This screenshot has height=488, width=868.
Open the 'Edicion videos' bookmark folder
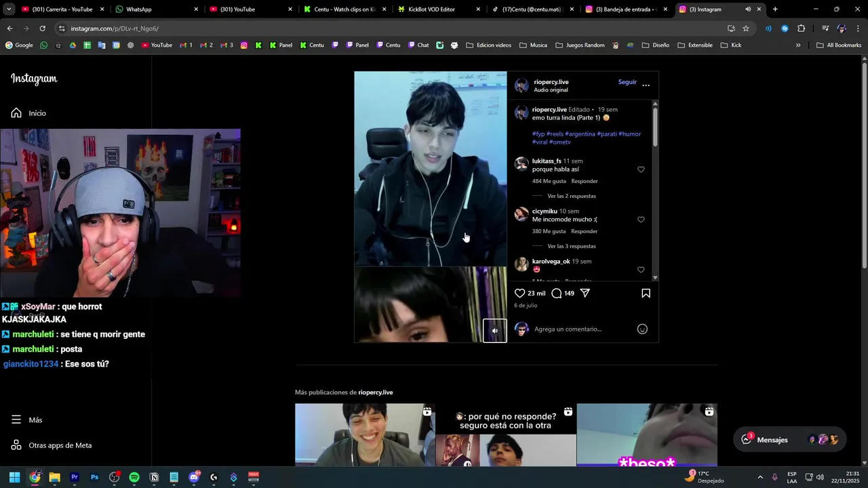click(x=488, y=45)
